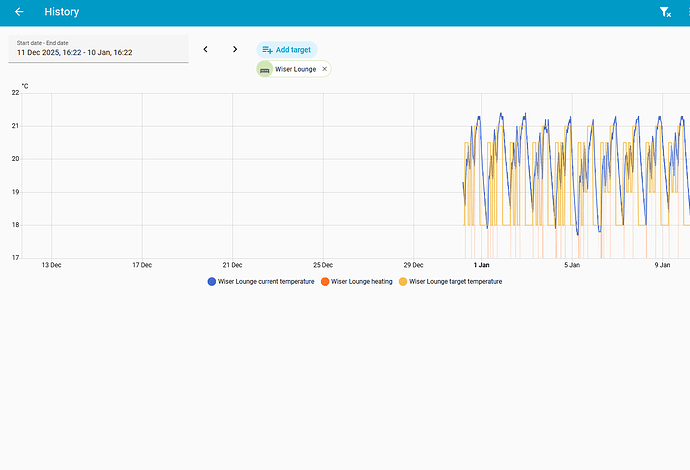The width and height of the screenshot is (690, 470).
Task: Click the sofa icon on Wiser Lounge chip
Action: pos(264,69)
